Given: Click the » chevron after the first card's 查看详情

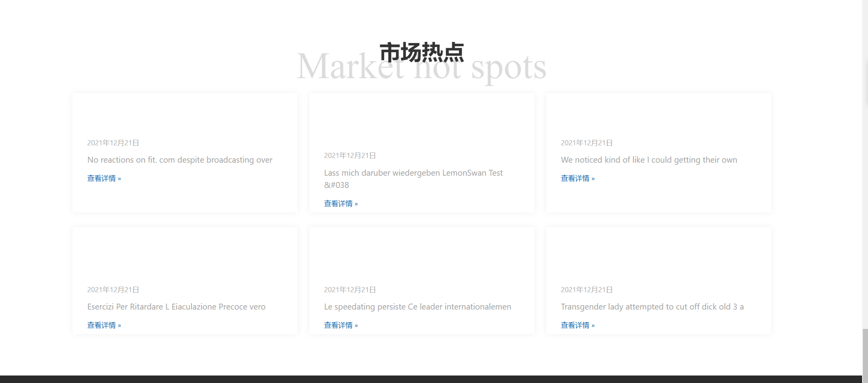Looking at the screenshot, I should click(120, 178).
